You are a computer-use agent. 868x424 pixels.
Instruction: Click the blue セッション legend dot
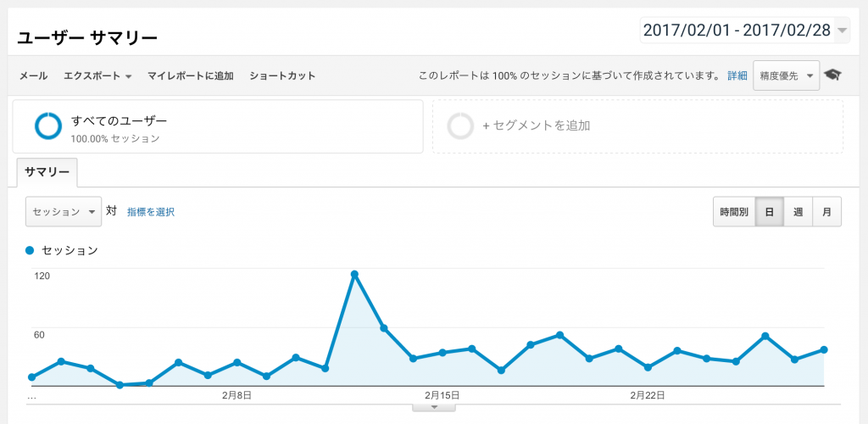click(31, 250)
